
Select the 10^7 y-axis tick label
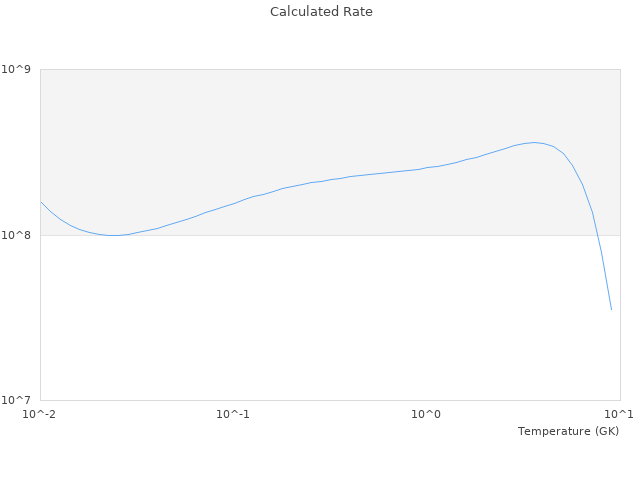pos(19,401)
